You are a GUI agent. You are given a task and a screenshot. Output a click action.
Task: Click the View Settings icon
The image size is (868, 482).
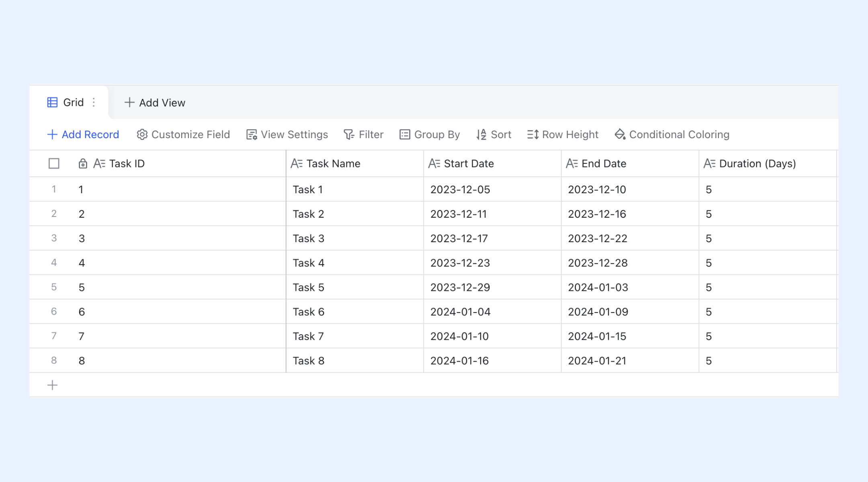(x=252, y=135)
